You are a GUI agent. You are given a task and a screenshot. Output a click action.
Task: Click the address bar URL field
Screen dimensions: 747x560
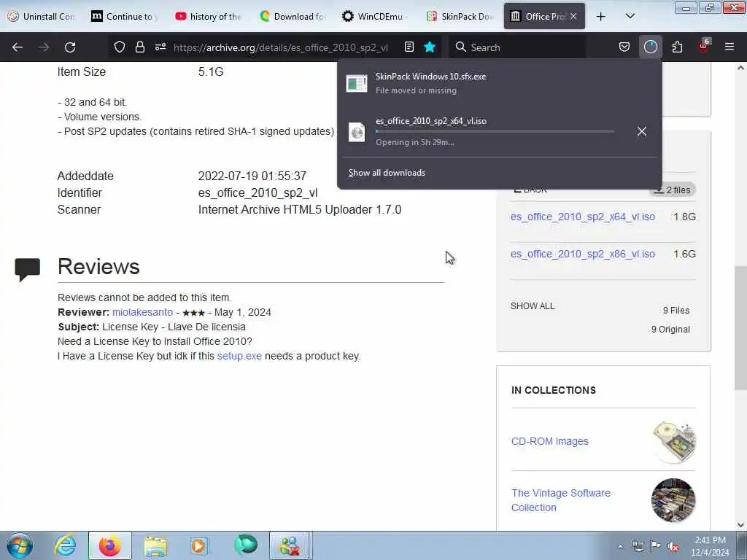point(281,47)
